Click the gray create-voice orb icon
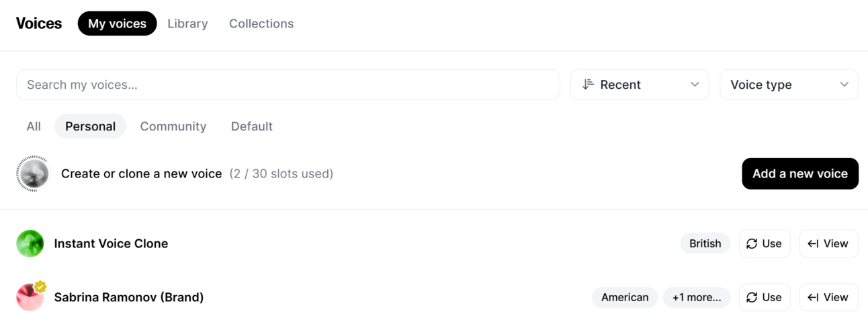The height and width of the screenshot is (326, 868). [x=33, y=173]
